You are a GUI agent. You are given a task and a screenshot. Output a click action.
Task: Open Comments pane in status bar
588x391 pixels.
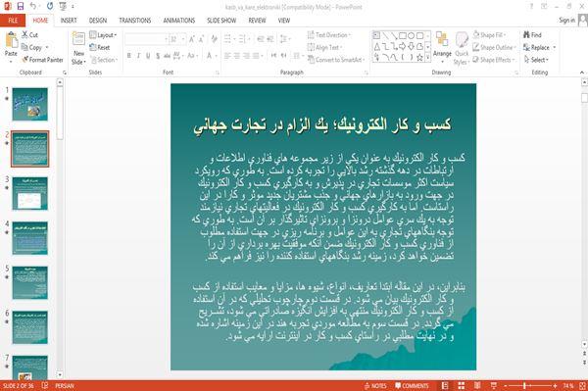pos(412,386)
